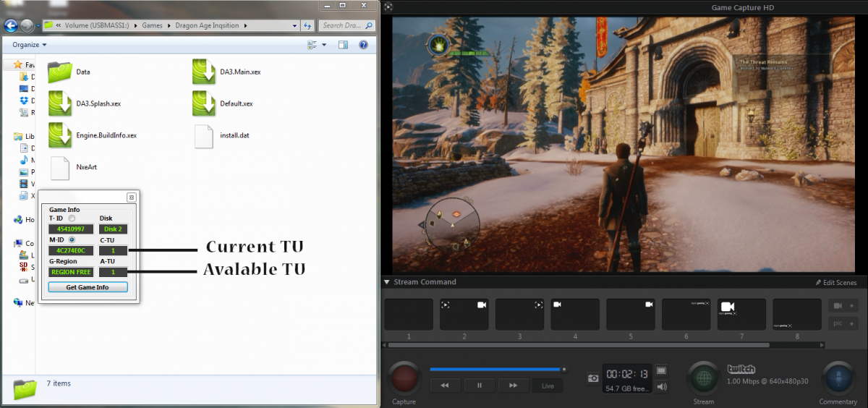
Task: Go back in Explorer navigation
Action: point(11,25)
